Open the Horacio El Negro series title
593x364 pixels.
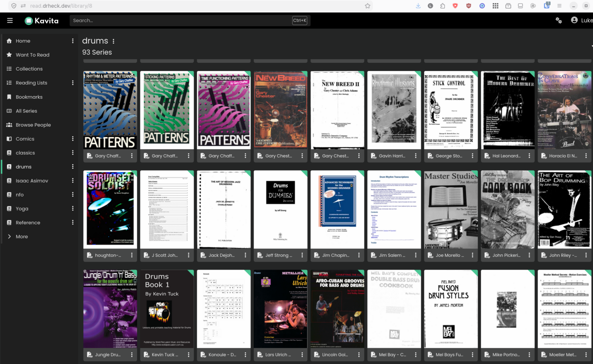(563, 156)
